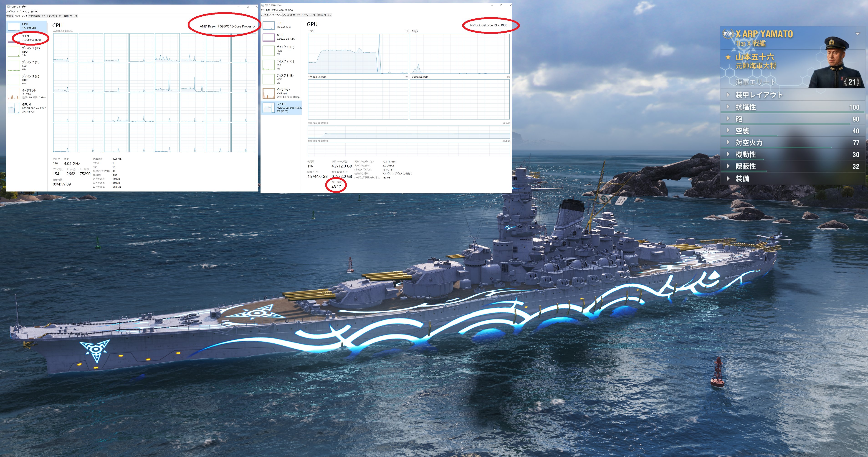Expand the 隠蔽性 stat row
The width and height of the screenshot is (868, 457).
click(746, 166)
